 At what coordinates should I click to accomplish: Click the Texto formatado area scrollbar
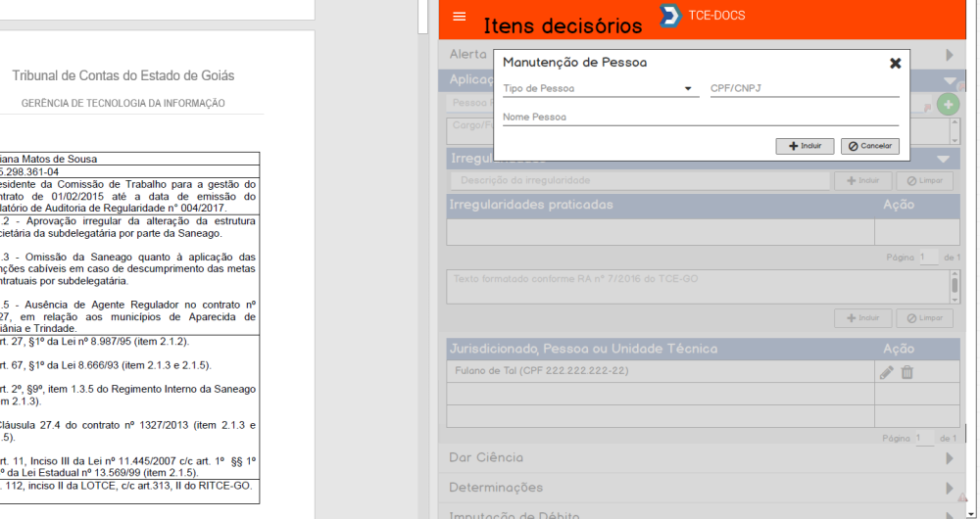point(955,286)
